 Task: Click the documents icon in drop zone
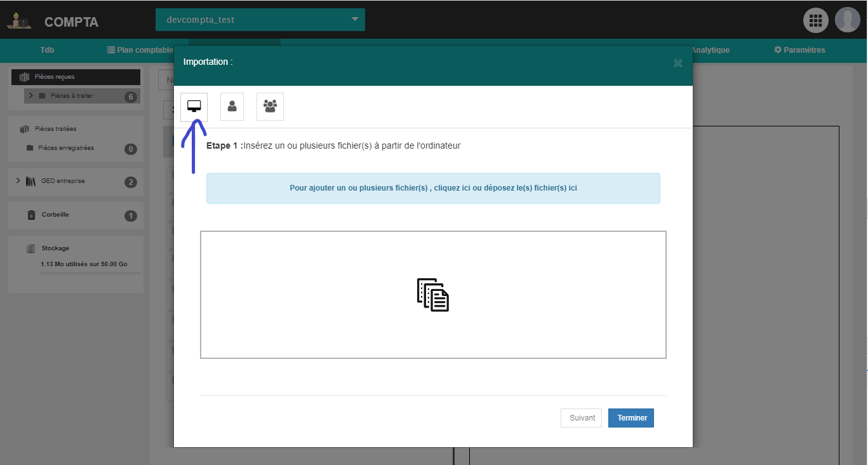point(433,295)
